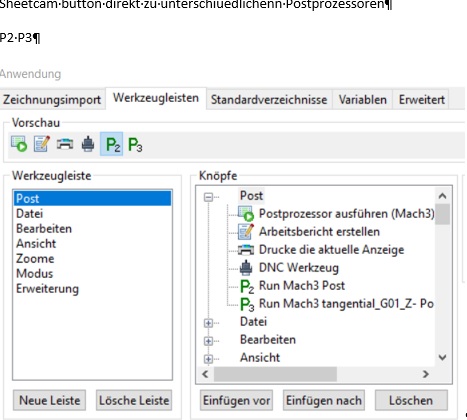This screenshot has height=420, width=467.
Task: Click the Einfügen nach button
Action: tap(324, 400)
